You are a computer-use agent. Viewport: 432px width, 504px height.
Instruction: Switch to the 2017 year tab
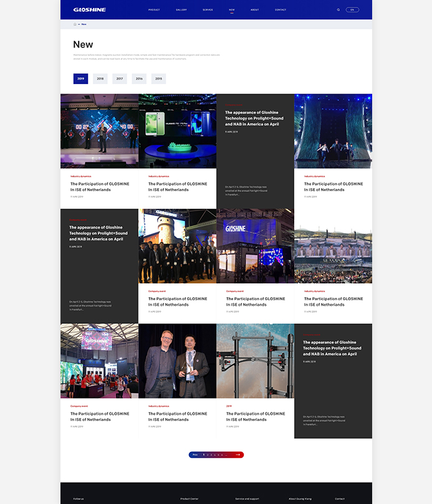120,78
